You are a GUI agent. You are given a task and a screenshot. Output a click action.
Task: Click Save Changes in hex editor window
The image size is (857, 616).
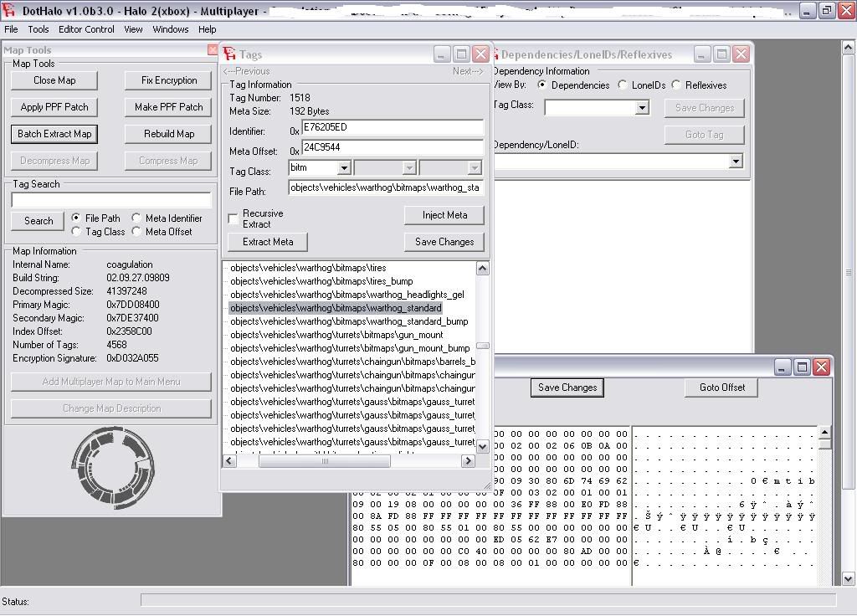(567, 388)
